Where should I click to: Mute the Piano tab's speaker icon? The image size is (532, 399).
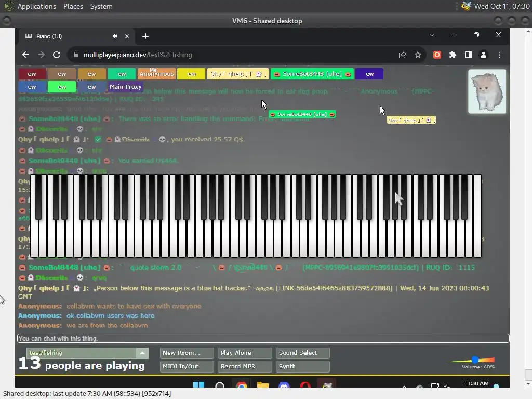point(115,36)
